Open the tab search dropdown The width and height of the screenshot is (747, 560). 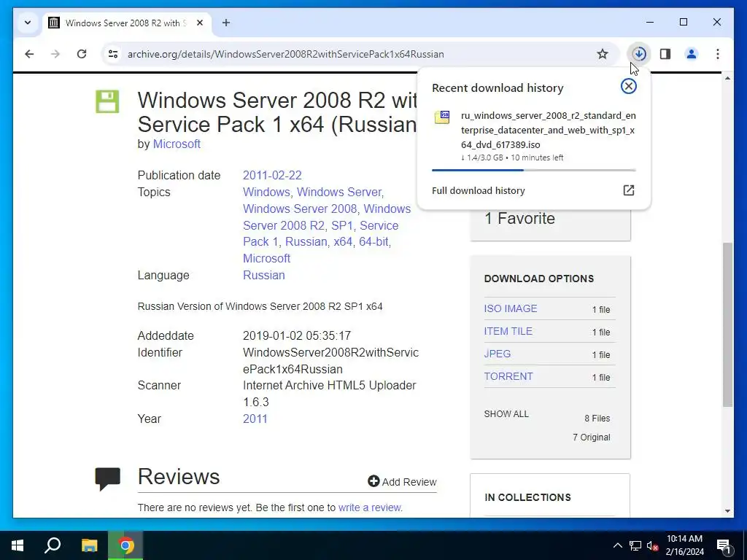tap(28, 23)
